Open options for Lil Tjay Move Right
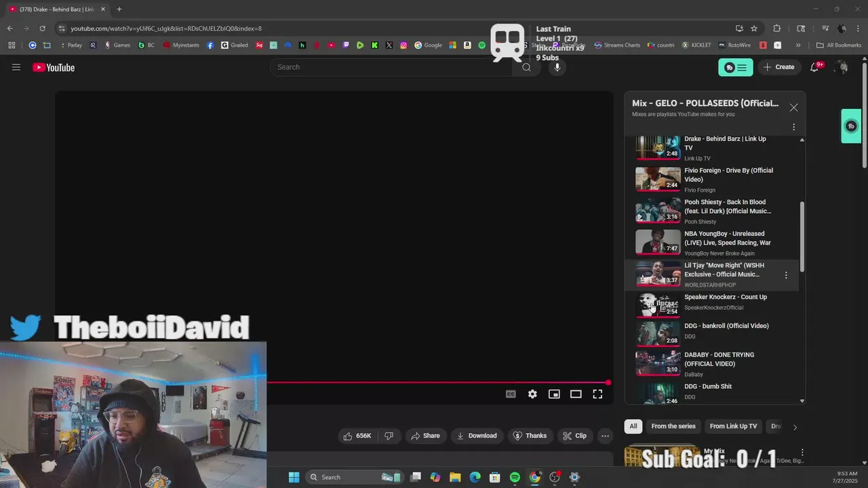 pyautogui.click(x=786, y=275)
